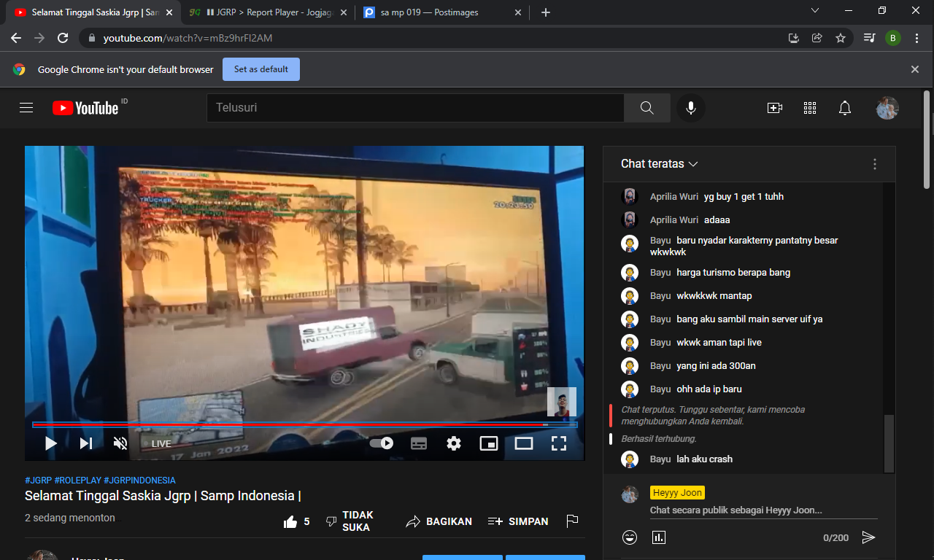Click the channel watermark in the video corner
Screen dimensions: 934x560
[x=562, y=402]
